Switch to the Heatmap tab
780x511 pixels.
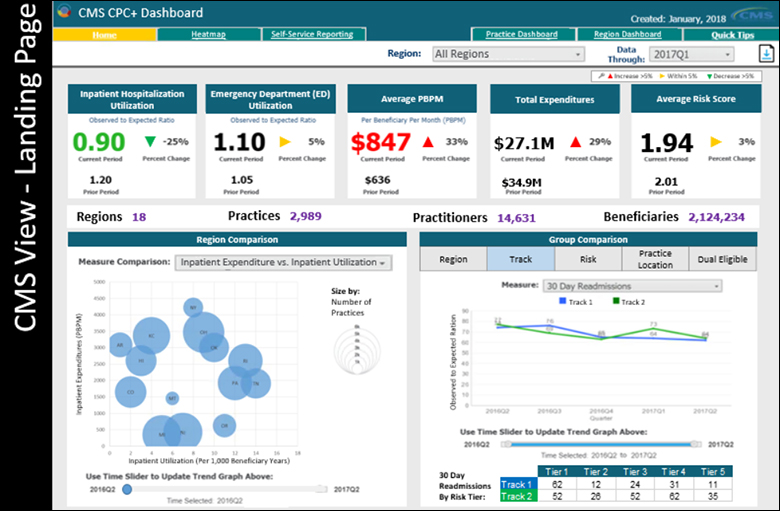point(208,34)
